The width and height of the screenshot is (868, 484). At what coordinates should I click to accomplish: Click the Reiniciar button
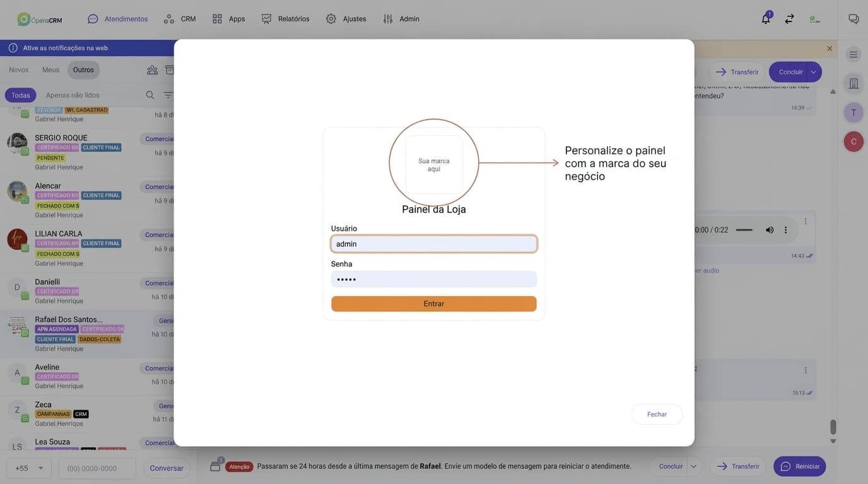click(x=800, y=466)
